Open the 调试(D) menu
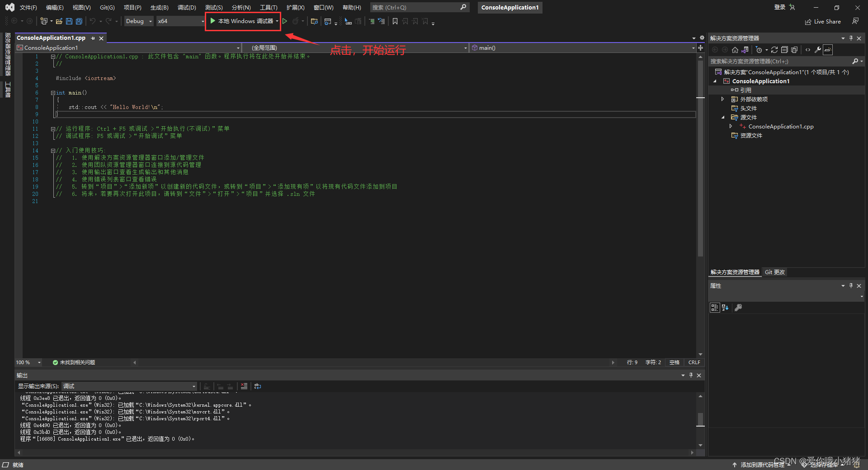 [187, 8]
